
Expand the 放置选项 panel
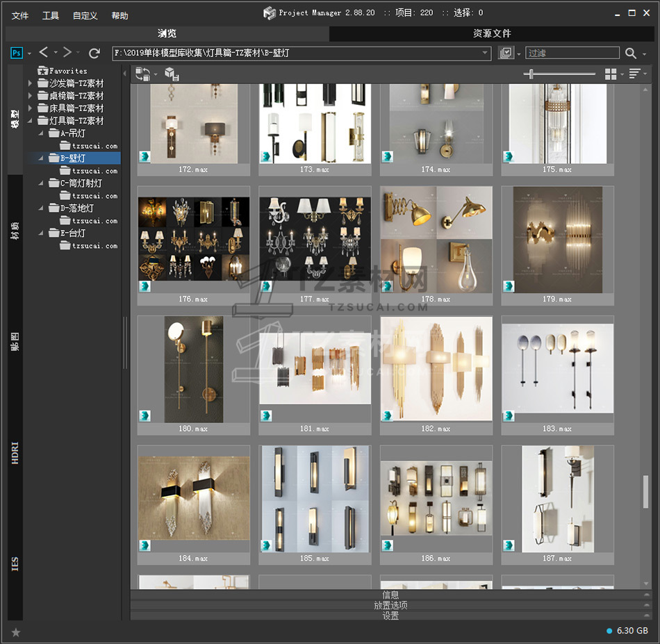[390, 605]
